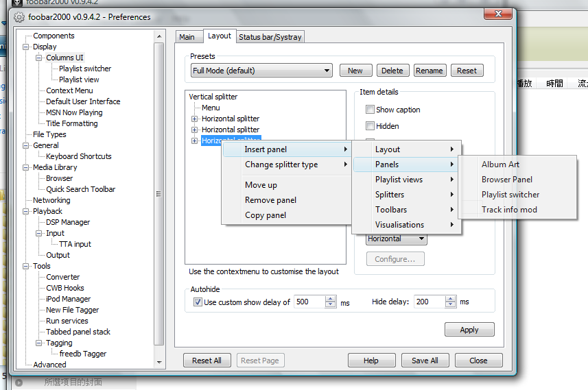Click the Delete preset button
This screenshot has height=390, width=588.
(392, 71)
